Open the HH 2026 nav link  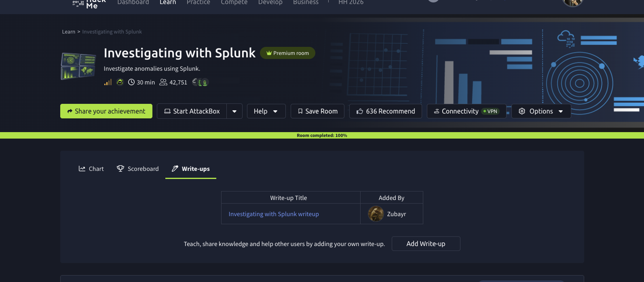click(351, 3)
